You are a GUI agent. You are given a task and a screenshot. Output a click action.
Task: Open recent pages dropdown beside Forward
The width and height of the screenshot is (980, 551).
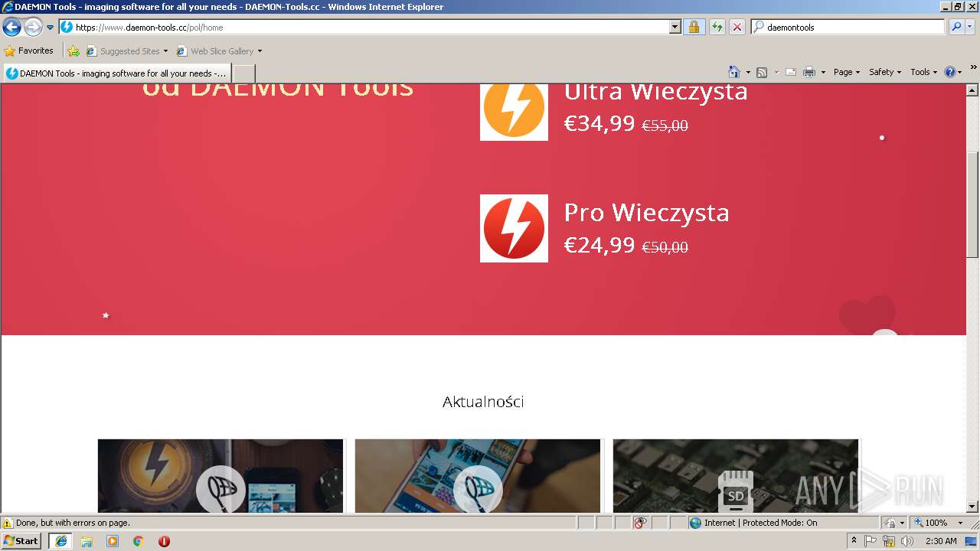[x=50, y=28]
